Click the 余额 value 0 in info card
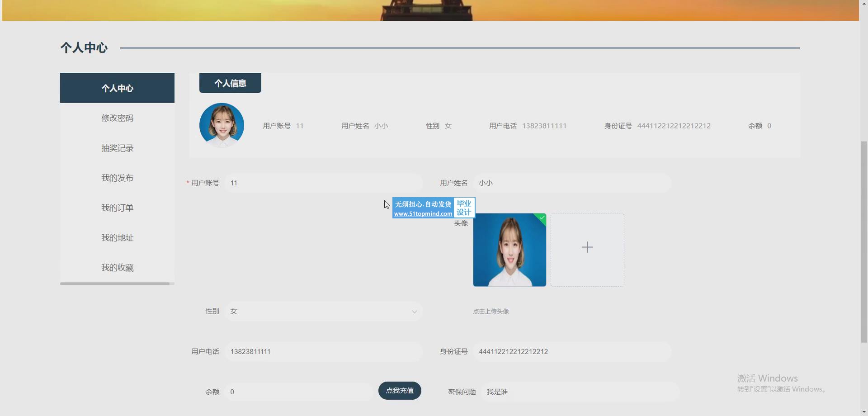Image resolution: width=868 pixels, height=416 pixels. click(x=769, y=126)
